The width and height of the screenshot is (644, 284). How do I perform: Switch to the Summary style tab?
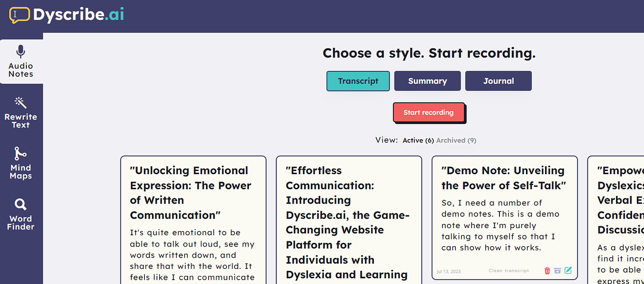(x=427, y=81)
